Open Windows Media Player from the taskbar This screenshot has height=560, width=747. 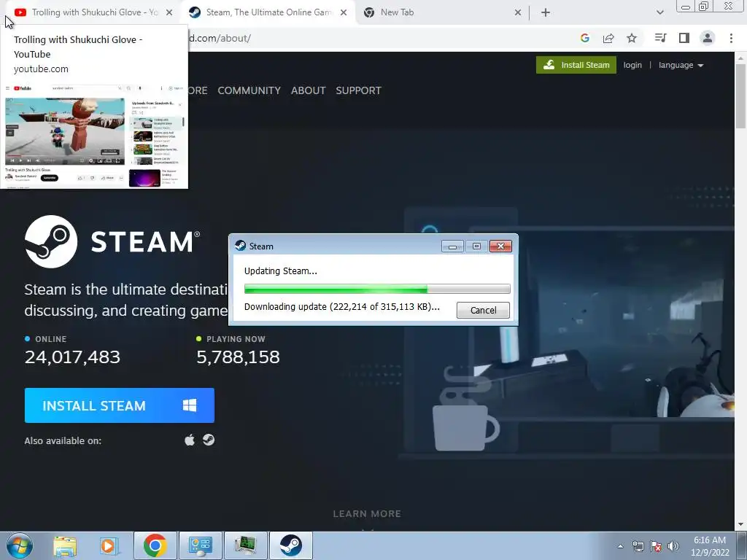(108, 545)
